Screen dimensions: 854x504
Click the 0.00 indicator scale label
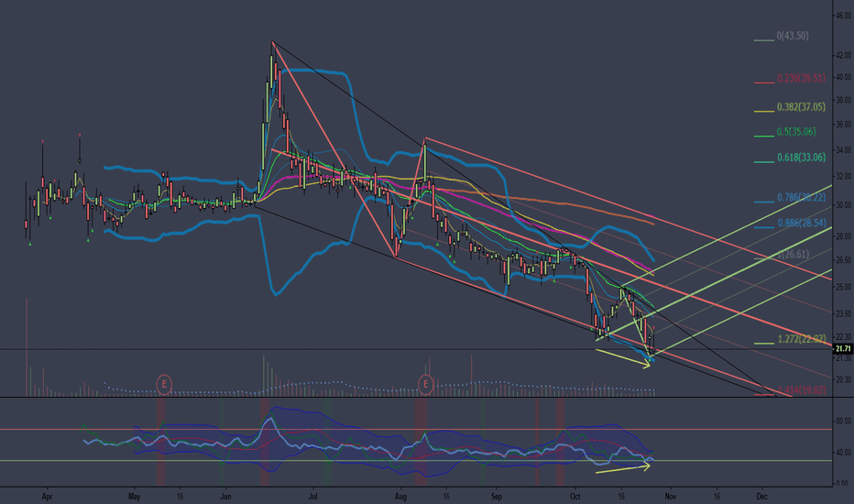842,483
